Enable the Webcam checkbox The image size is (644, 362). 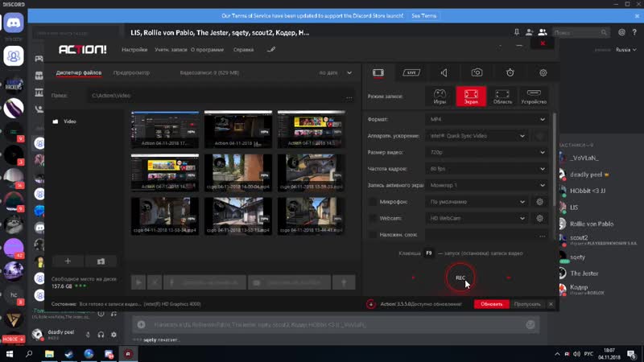pyautogui.click(x=373, y=218)
